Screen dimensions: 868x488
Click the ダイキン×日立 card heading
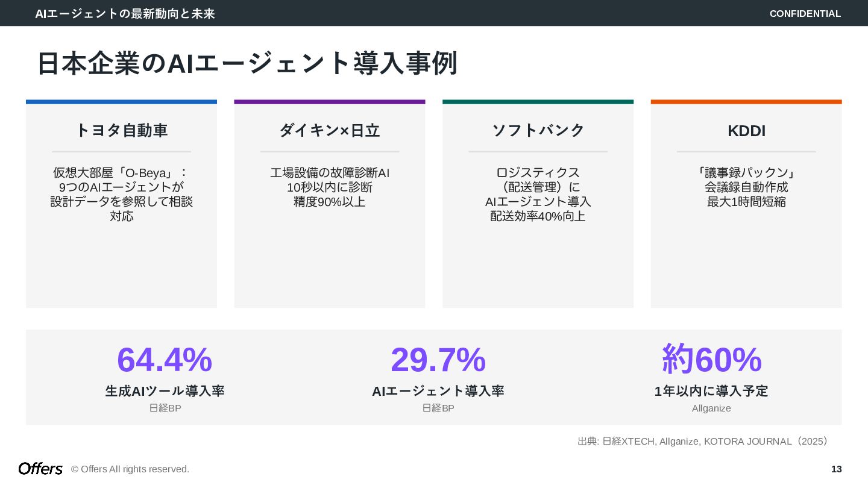point(329,130)
